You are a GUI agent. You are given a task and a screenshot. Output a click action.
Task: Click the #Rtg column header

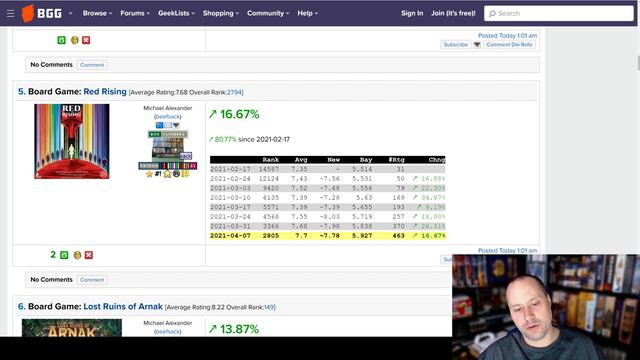tap(396, 160)
